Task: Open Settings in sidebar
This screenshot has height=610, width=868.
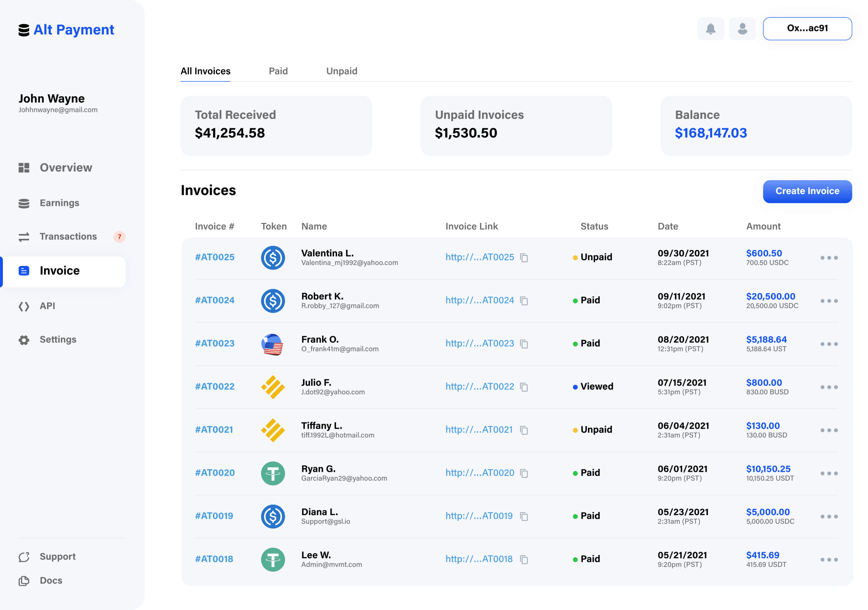Action: click(47, 340)
